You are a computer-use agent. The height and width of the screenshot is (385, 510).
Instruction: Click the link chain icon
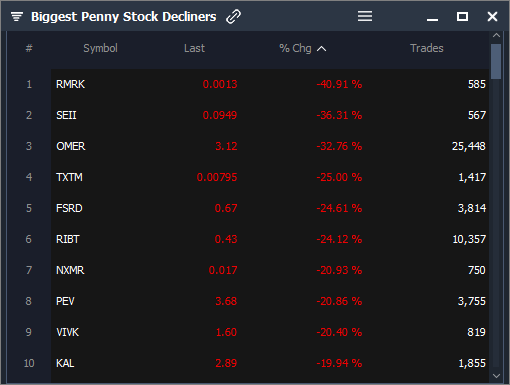[233, 17]
